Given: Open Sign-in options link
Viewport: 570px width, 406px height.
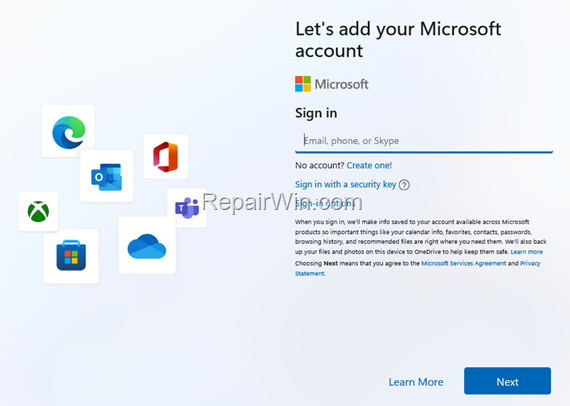Looking at the screenshot, I should pos(325,204).
